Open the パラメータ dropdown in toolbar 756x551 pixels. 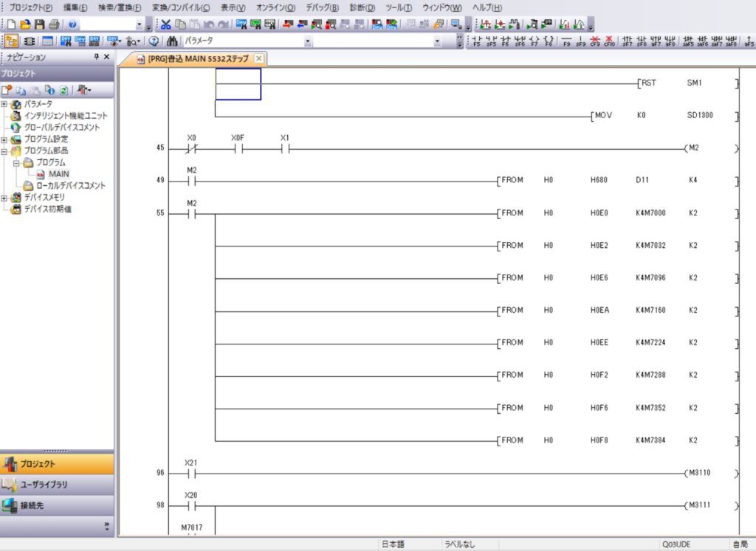pyautogui.click(x=438, y=41)
